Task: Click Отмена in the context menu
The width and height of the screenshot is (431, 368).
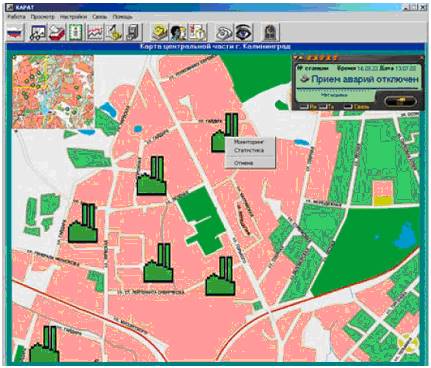Action: pos(244,163)
